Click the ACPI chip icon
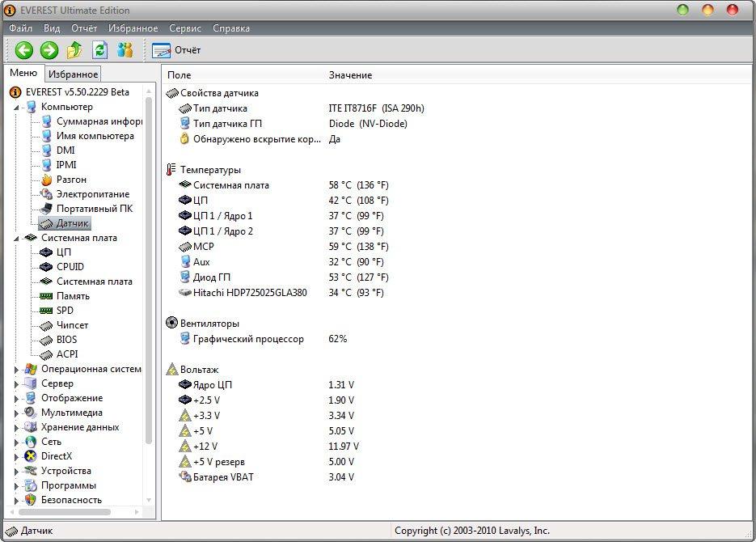 pyautogui.click(x=46, y=355)
